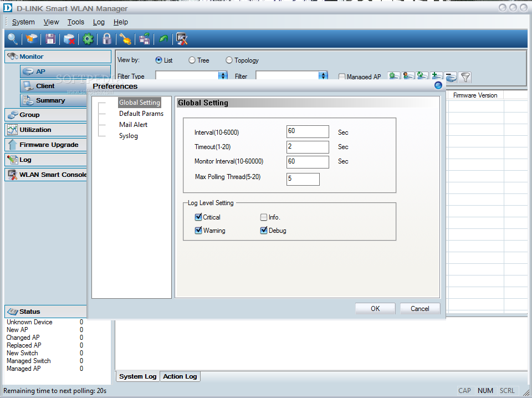Screen dimensions: 532x398
Task: Click the 'Replaced AP' status row
Action: point(45,345)
